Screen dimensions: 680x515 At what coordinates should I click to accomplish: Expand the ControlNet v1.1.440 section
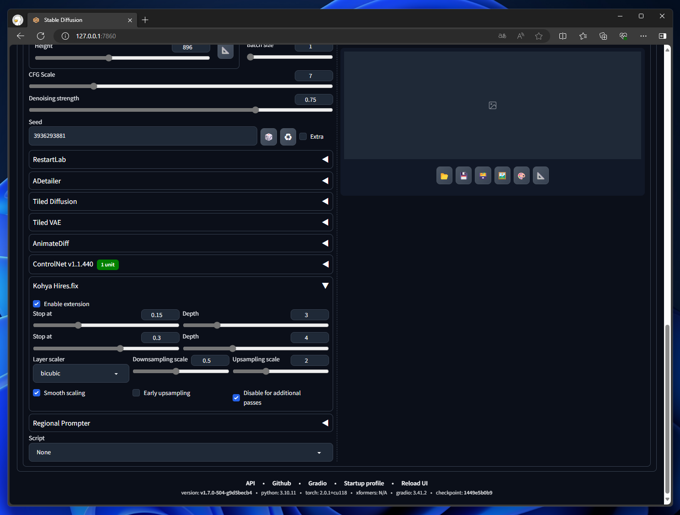click(x=180, y=264)
